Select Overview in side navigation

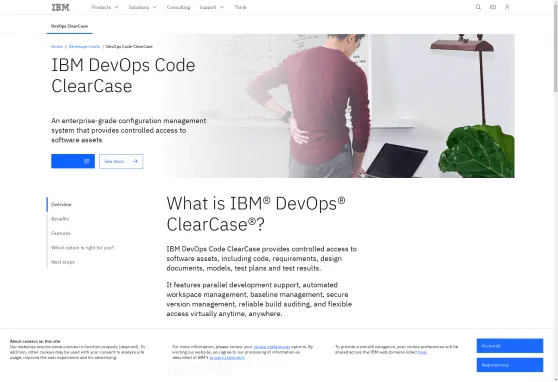point(61,204)
